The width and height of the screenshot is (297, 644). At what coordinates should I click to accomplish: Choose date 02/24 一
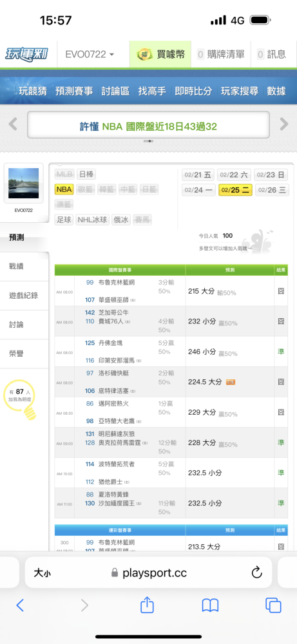[x=198, y=190]
